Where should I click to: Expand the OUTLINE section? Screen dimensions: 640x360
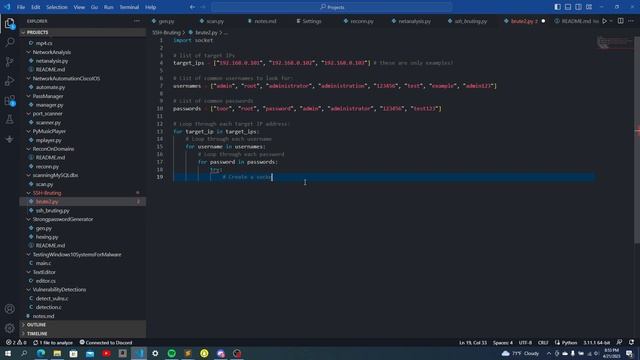(83, 325)
